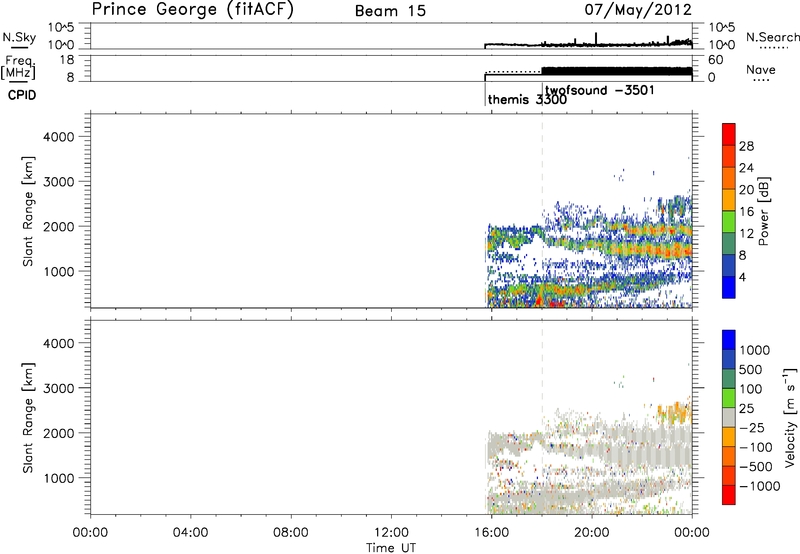The image size is (800, 554).
Task: Click the gray -25 to 25 Velocity colorbar segment
Action: (x=729, y=417)
